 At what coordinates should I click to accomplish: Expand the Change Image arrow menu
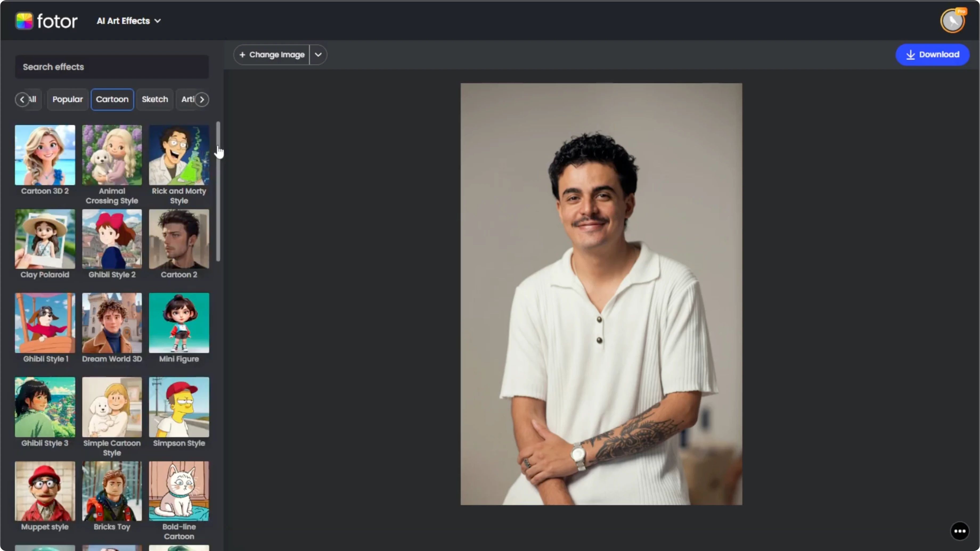coord(318,55)
